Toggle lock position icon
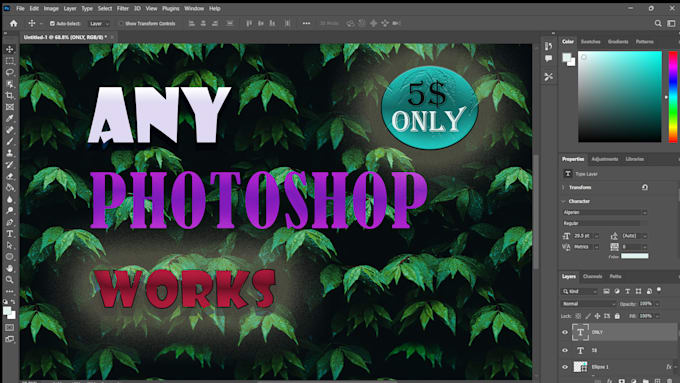This screenshot has height=383, width=680. coord(597,316)
